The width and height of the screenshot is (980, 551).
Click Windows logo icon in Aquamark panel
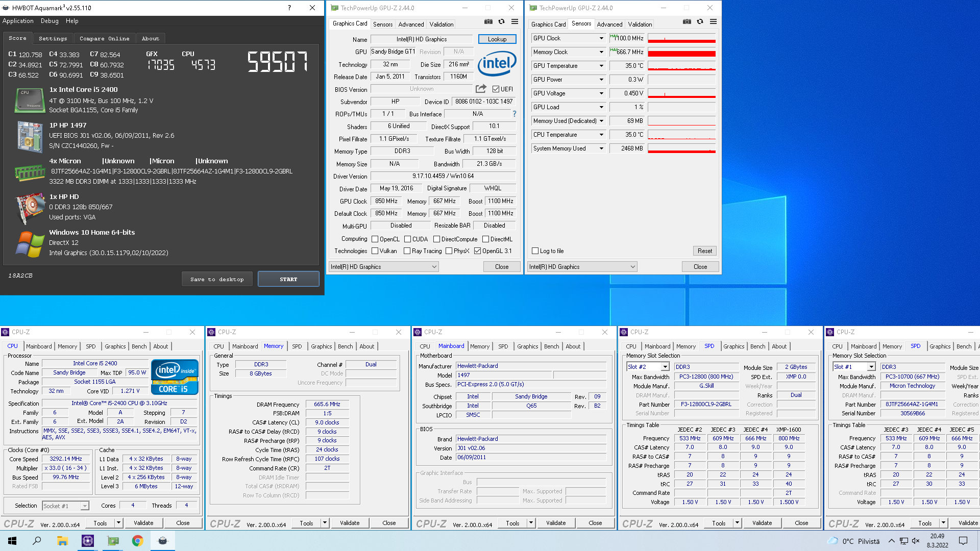click(x=30, y=244)
